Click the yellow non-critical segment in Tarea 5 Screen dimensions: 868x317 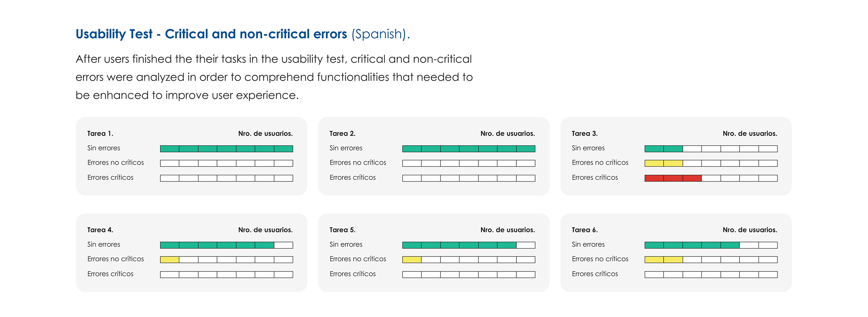pos(412,260)
